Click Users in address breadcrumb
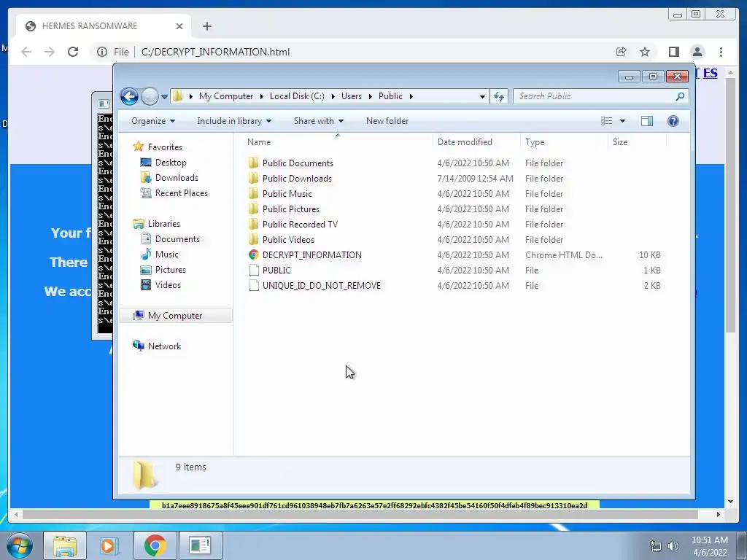 pyautogui.click(x=351, y=96)
